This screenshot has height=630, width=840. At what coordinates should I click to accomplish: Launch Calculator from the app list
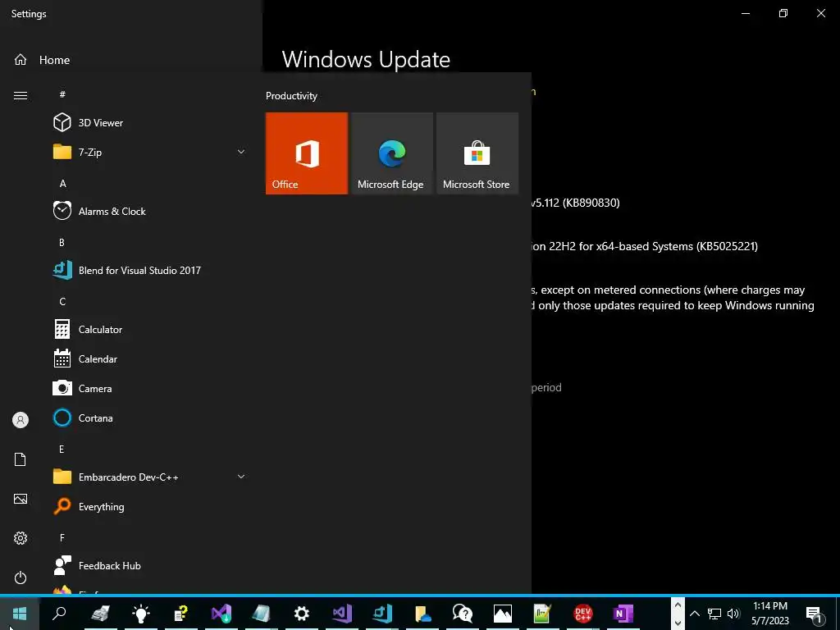click(150, 330)
